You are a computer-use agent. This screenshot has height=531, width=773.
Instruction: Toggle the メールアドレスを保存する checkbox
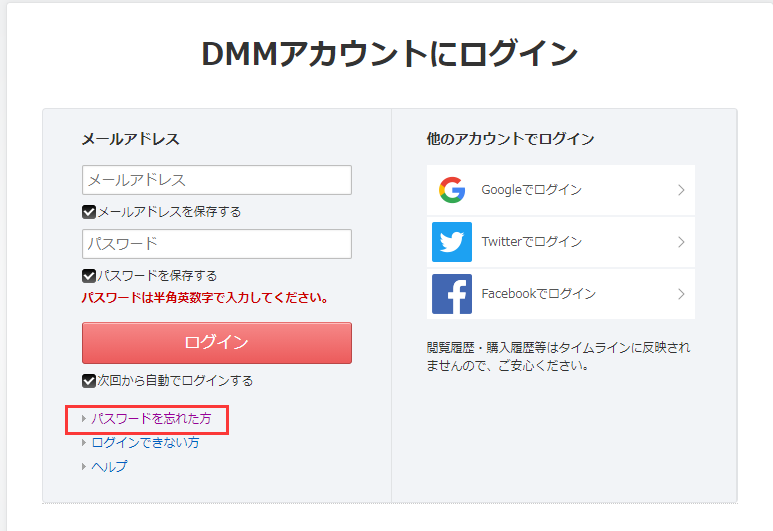89,212
